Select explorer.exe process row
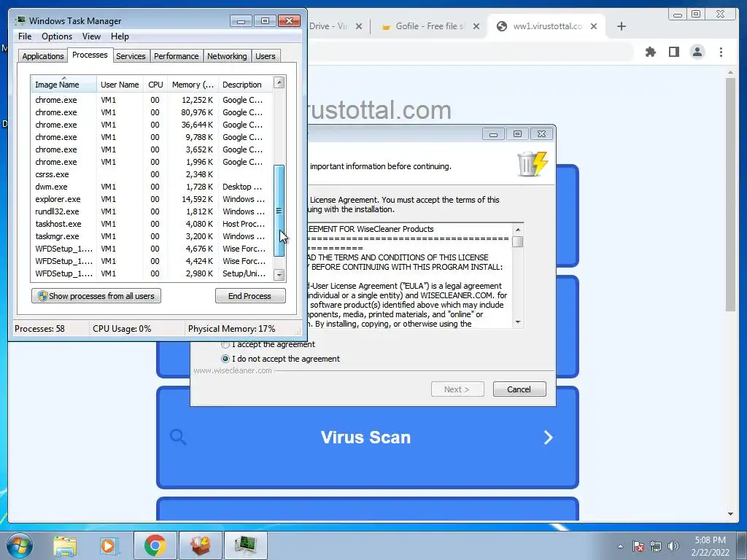The width and height of the screenshot is (747, 560). [152, 199]
